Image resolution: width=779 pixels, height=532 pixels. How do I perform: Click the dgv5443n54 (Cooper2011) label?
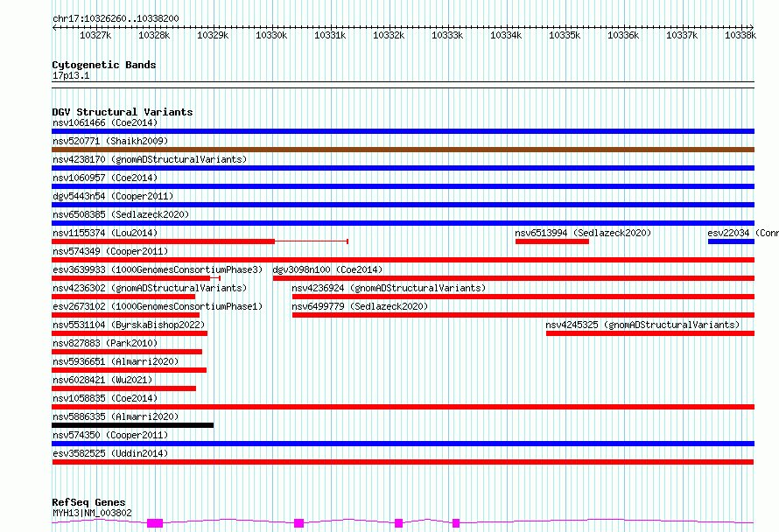pyautogui.click(x=113, y=196)
